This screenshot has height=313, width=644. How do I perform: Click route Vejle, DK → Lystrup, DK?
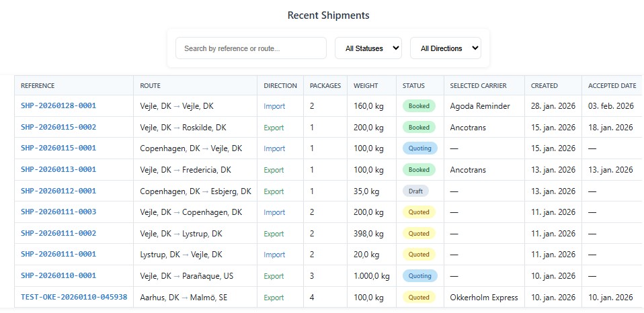181,234
